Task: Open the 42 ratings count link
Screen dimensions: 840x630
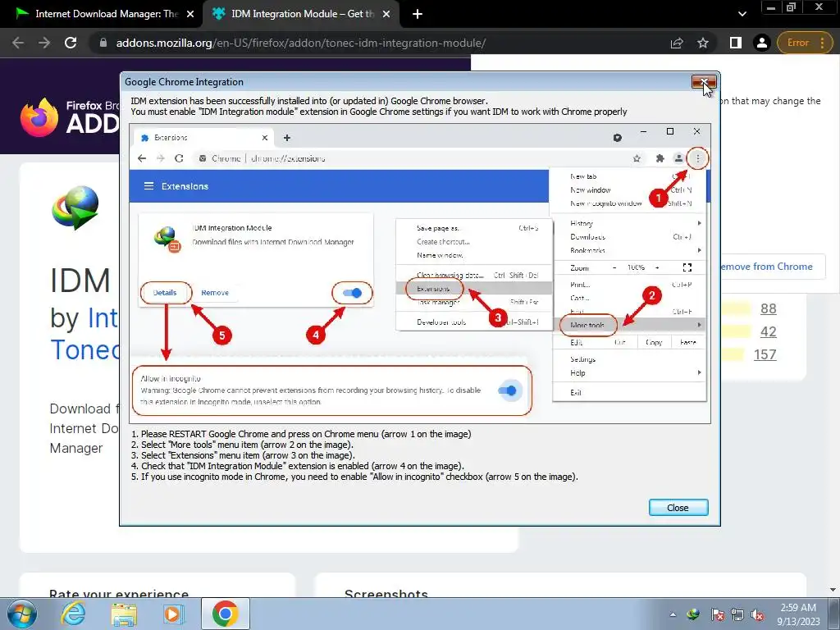Action: 768,331
